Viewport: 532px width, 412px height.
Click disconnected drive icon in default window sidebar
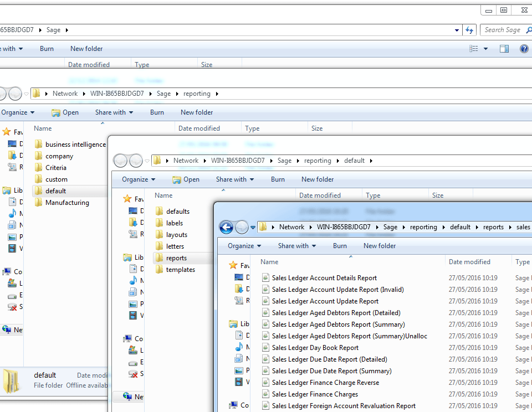click(x=133, y=374)
